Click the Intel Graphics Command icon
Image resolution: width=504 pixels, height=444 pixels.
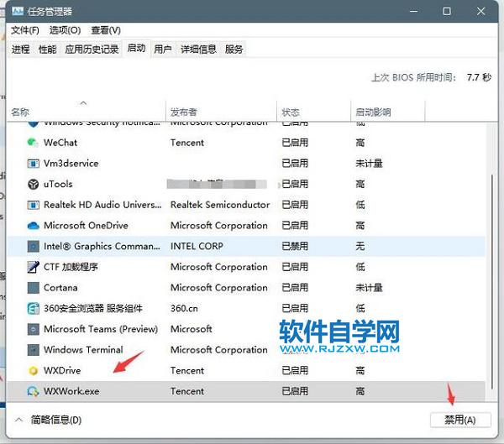[33, 246]
